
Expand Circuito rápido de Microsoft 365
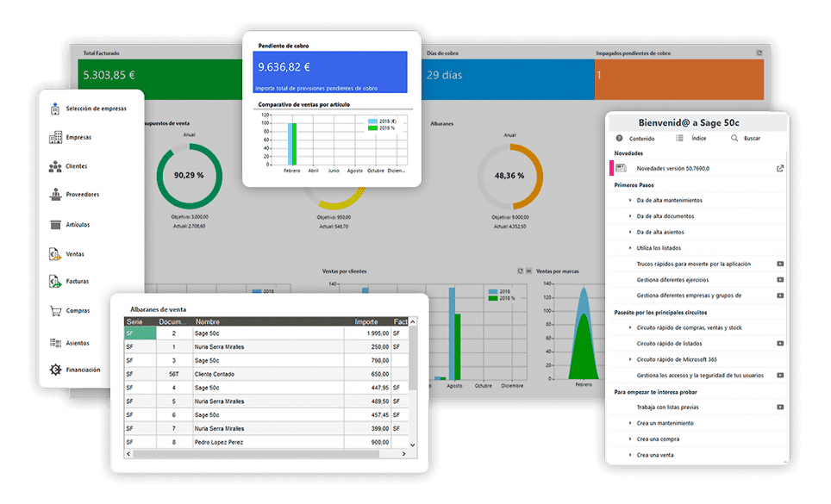coord(630,359)
